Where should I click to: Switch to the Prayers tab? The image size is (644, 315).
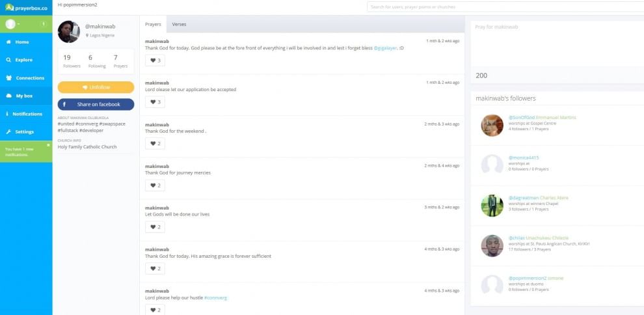(153, 24)
